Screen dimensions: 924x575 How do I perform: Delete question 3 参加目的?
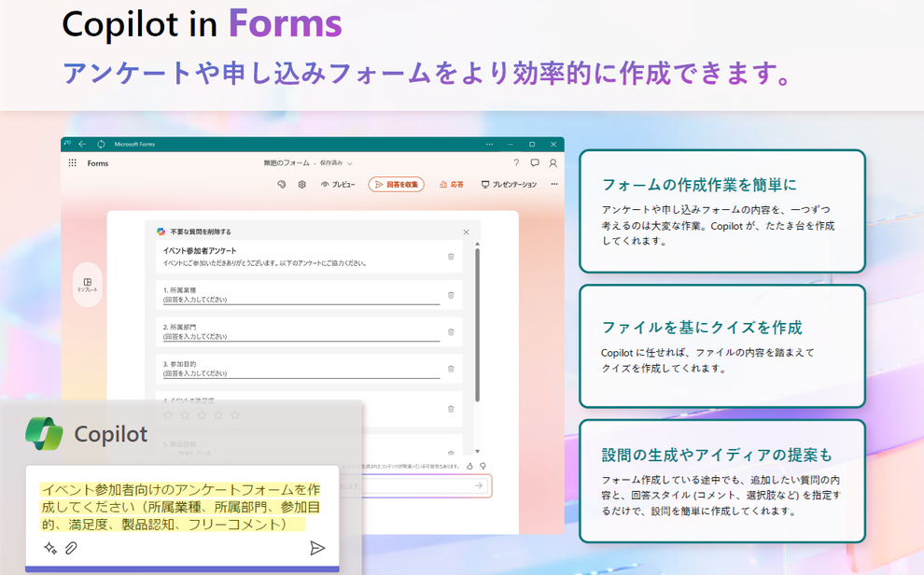click(451, 370)
